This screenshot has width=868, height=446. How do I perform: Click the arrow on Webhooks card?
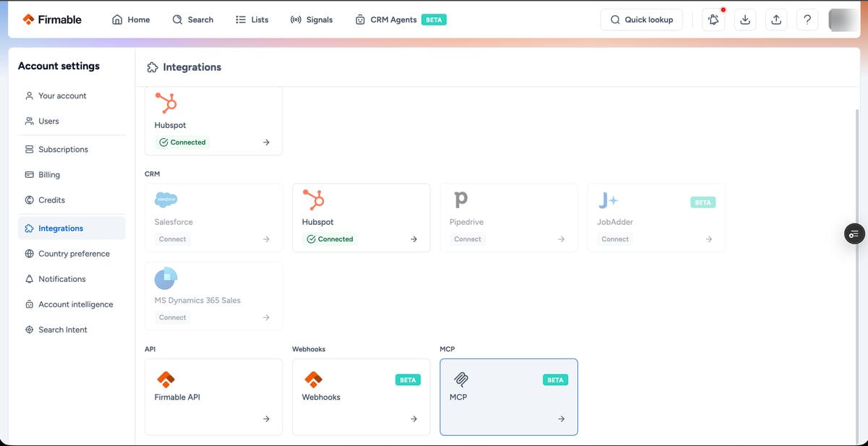pos(414,419)
